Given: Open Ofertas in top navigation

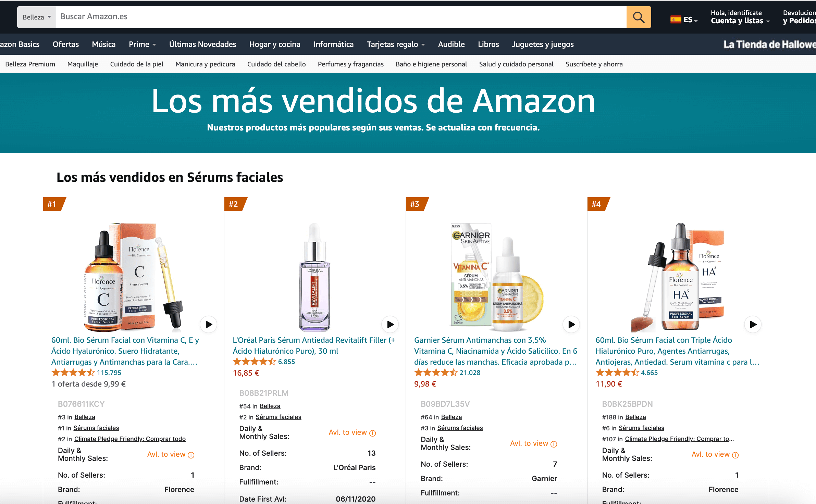Looking at the screenshot, I should (x=66, y=45).
